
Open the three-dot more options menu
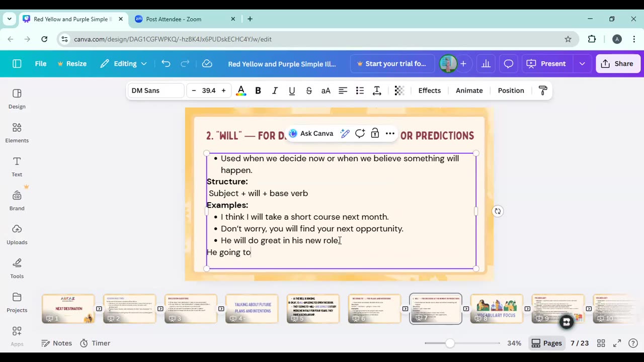pos(390,133)
